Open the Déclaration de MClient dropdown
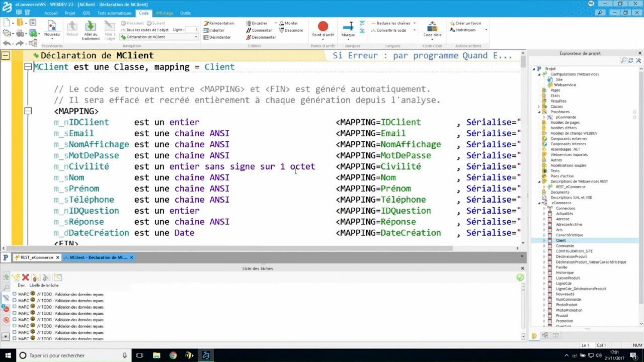 tap(196, 37)
